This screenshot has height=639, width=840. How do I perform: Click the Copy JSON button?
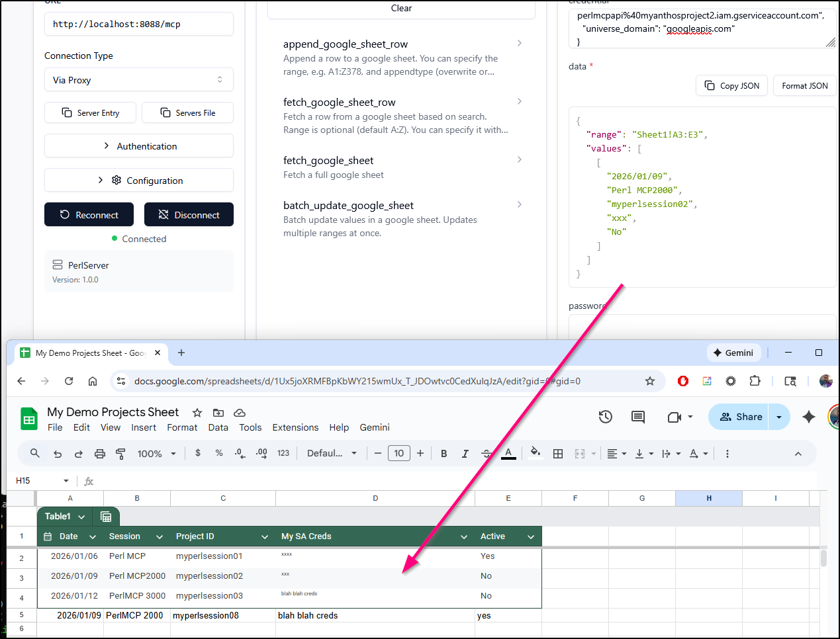pos(731,86)
